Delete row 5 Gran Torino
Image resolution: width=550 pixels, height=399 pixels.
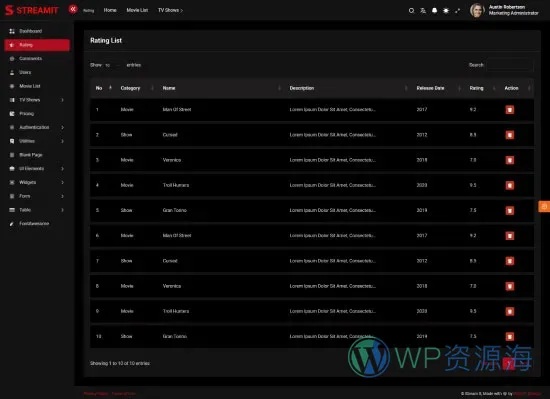pyautogui.click(x=510, y=210)
